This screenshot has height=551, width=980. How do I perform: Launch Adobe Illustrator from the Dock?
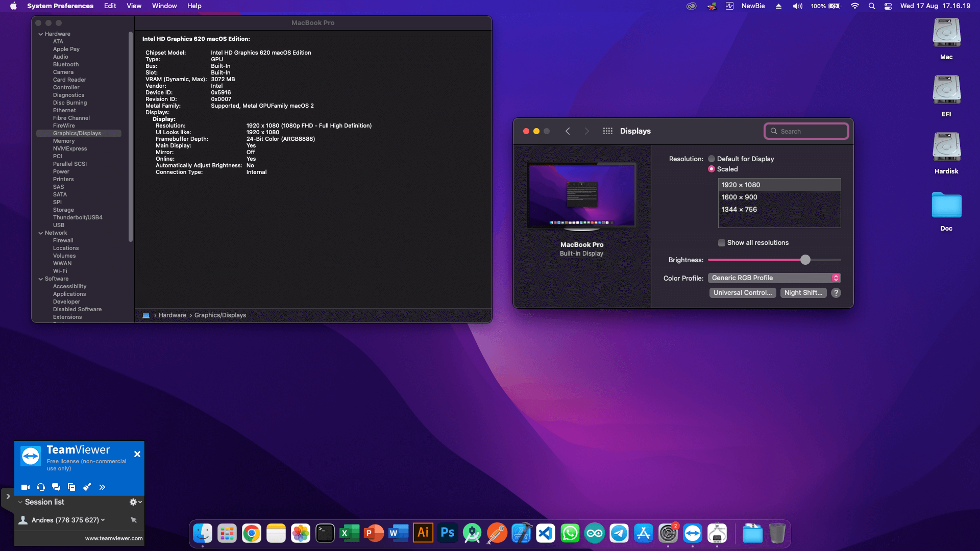(423, 534)
